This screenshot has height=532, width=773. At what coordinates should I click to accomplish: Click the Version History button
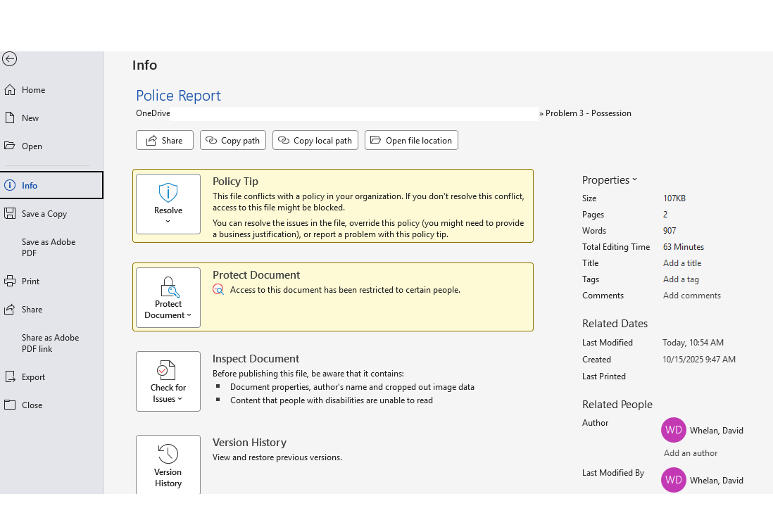[168, 464]
